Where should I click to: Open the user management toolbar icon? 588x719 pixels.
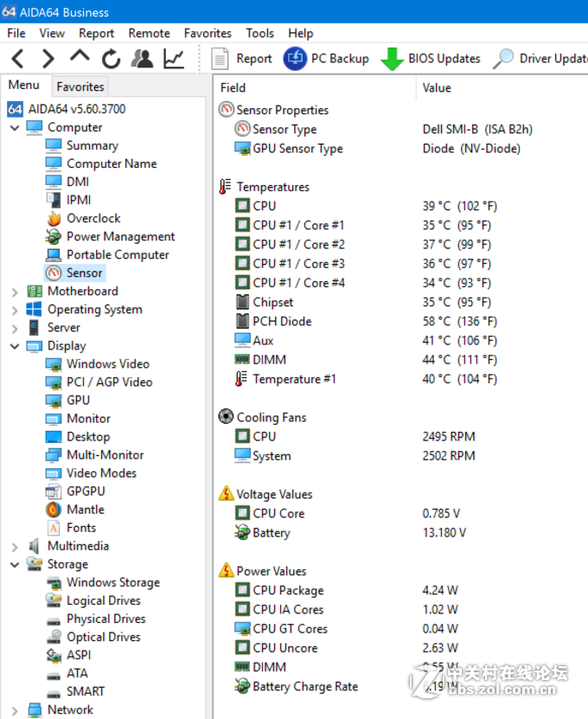click(x=143, y=59)
